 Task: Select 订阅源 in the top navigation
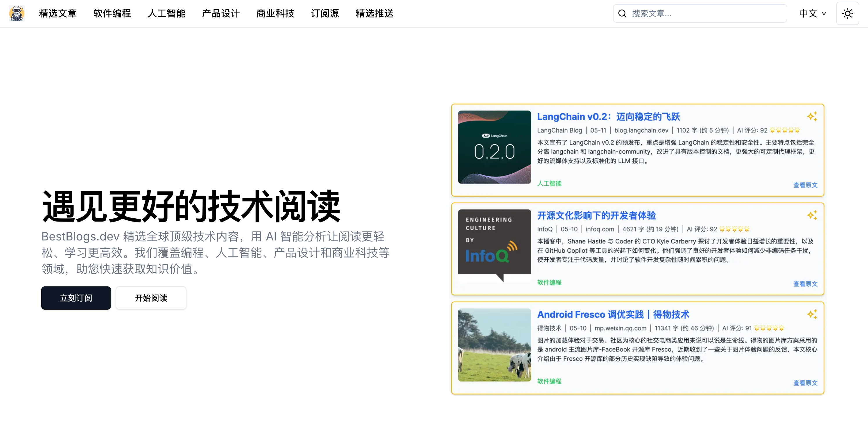(x=325, y=13)
